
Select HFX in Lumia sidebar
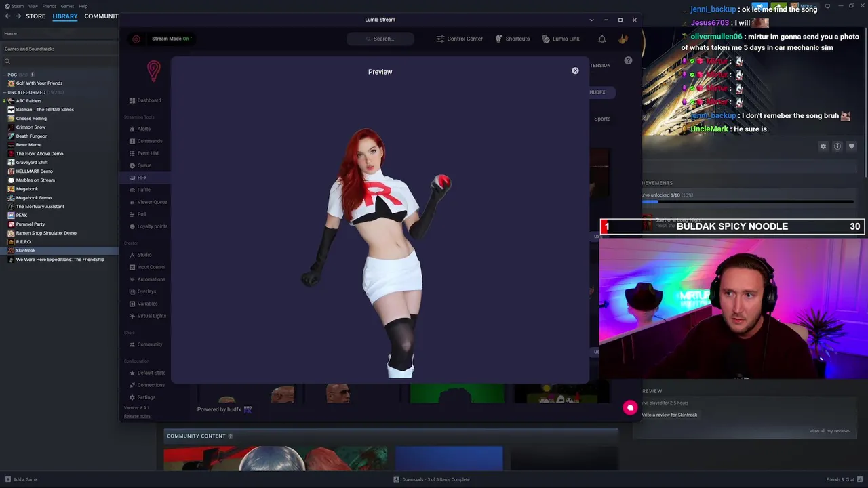click(138, 178)
